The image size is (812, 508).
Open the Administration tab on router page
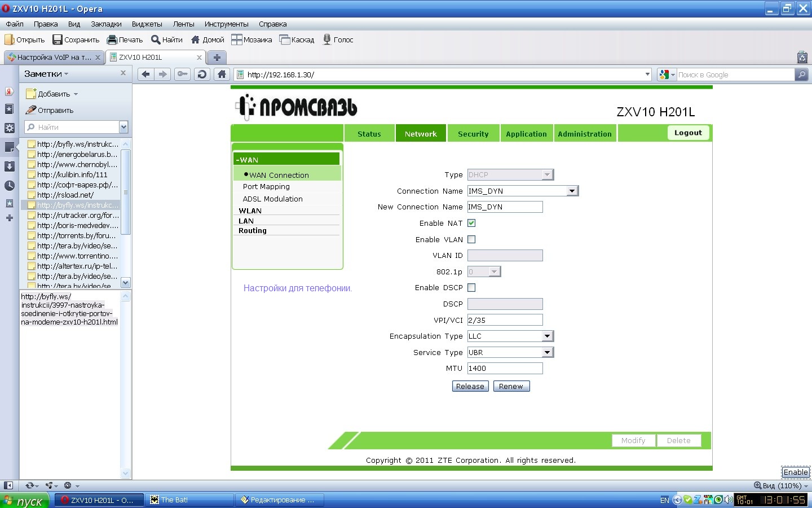tap(585, 134)
